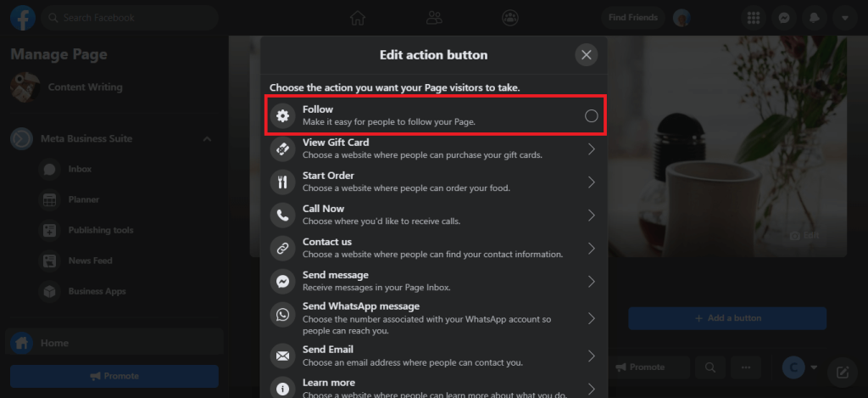
Task: Open the Friends icon in top navigation
Action: tap(434, 18)
